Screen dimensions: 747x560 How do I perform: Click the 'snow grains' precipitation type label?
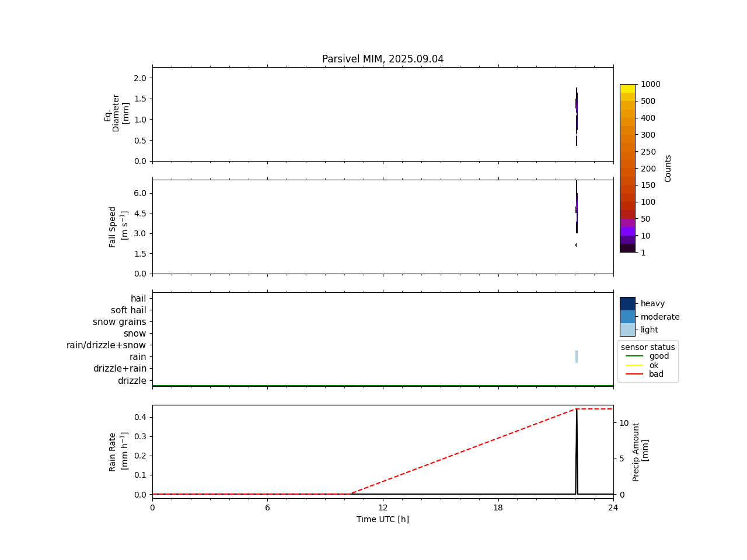pos(120,322)
